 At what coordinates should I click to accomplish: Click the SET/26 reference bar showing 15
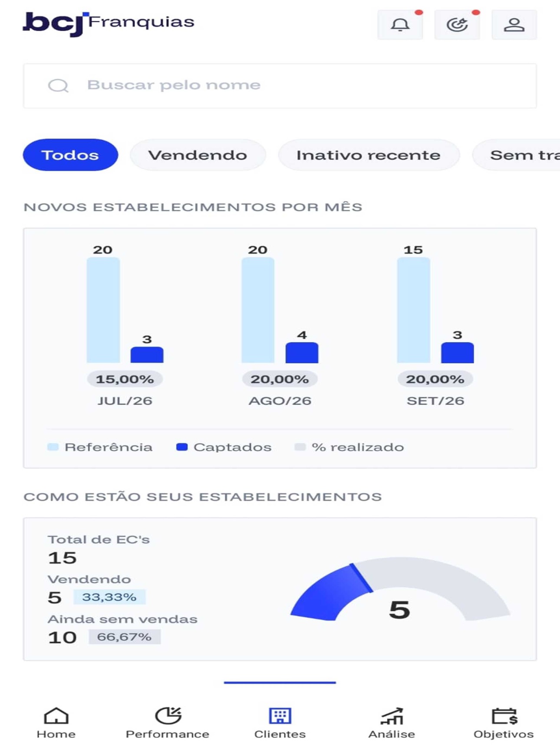coord(414,310)
